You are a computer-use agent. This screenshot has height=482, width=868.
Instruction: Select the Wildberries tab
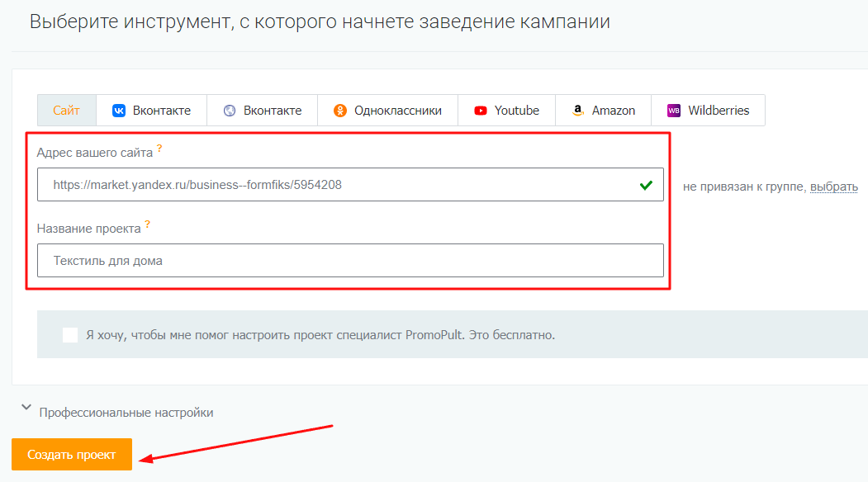tap(708, 110)
